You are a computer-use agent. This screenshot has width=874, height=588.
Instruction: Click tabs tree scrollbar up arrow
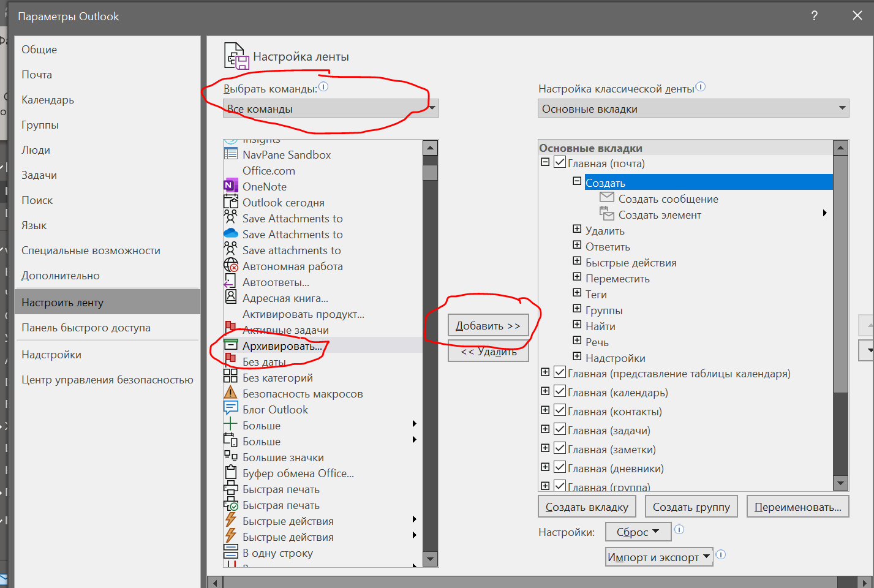coord(841,148)
